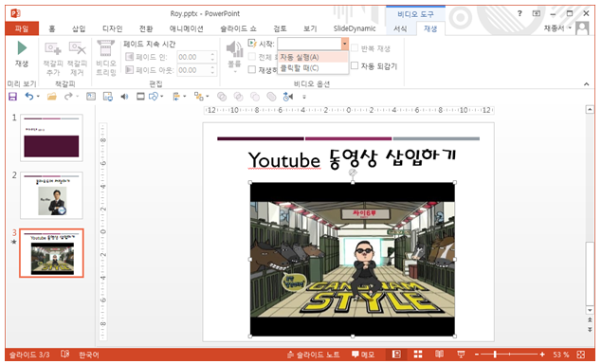The image size is (602, 364).
Task: Collapse the ribbon with the chevron
Action: pyautogui.click(x=586, y=83)
